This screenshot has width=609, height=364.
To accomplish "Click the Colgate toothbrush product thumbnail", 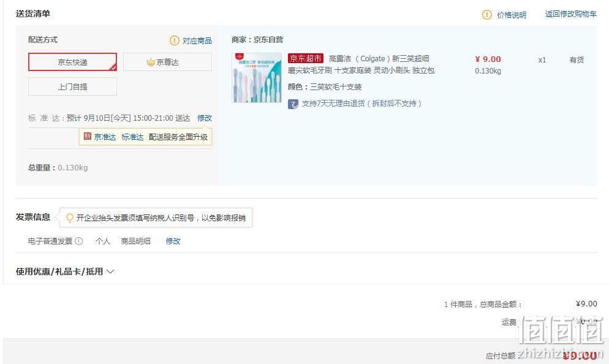I will 257,78.
